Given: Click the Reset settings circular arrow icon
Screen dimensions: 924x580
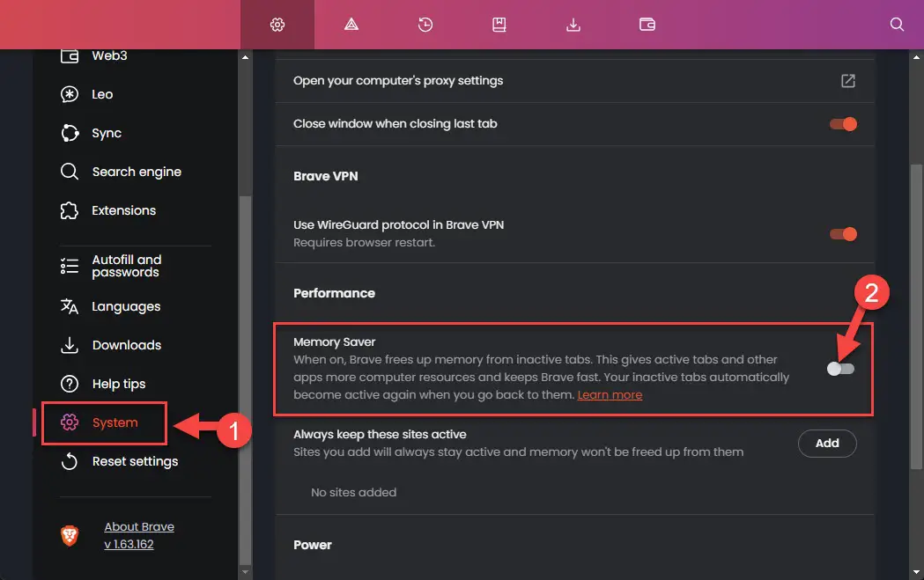Looking at the screenshot, I should (70, 461).
